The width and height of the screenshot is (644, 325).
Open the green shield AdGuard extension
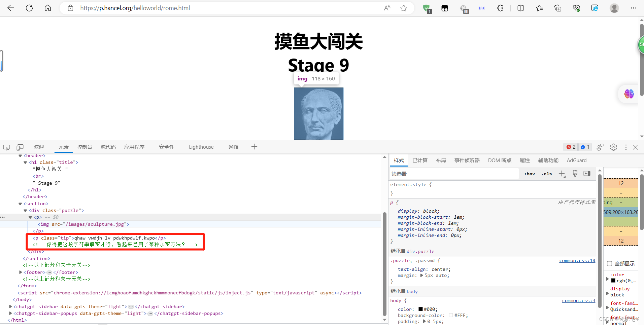tap(427, 9)
